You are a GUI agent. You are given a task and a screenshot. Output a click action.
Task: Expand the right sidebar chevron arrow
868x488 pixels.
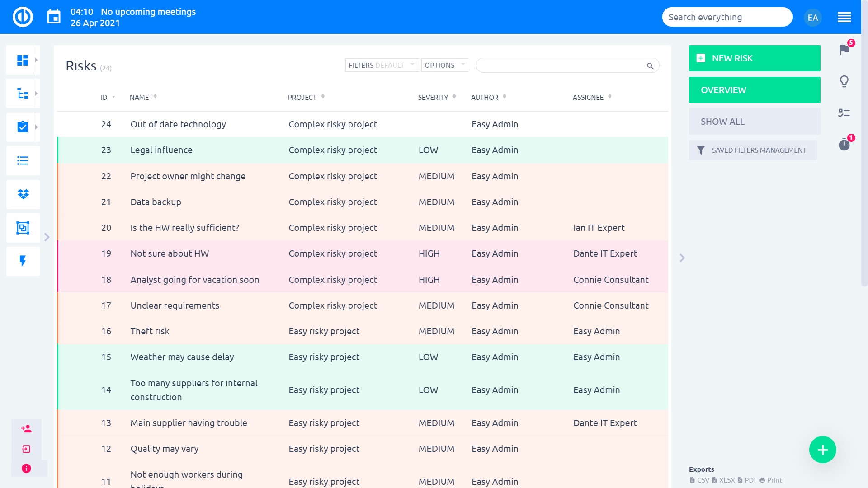682,258
